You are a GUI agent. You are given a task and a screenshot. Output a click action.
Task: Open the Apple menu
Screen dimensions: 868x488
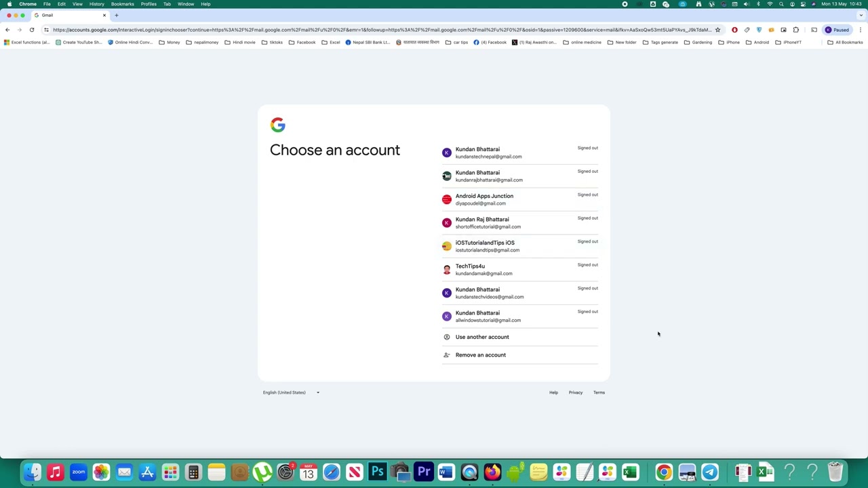click(9, 4)
